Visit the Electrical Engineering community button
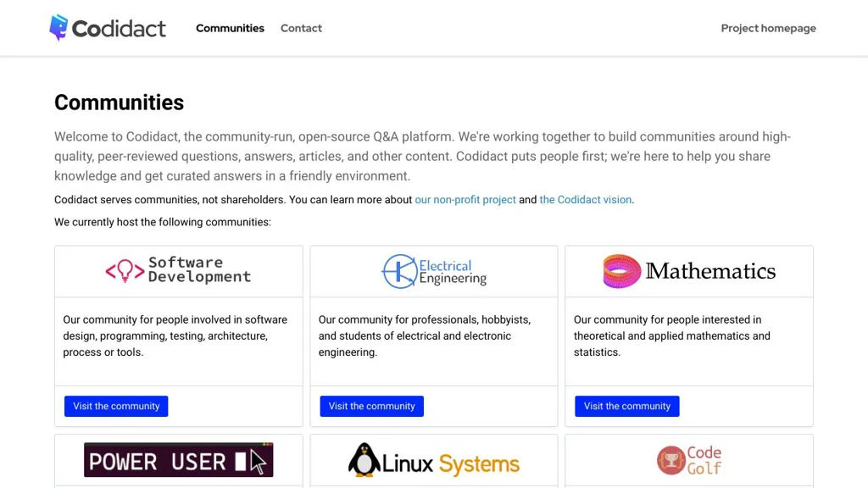Screen dimensions: 868x488 tap(371, 407)
